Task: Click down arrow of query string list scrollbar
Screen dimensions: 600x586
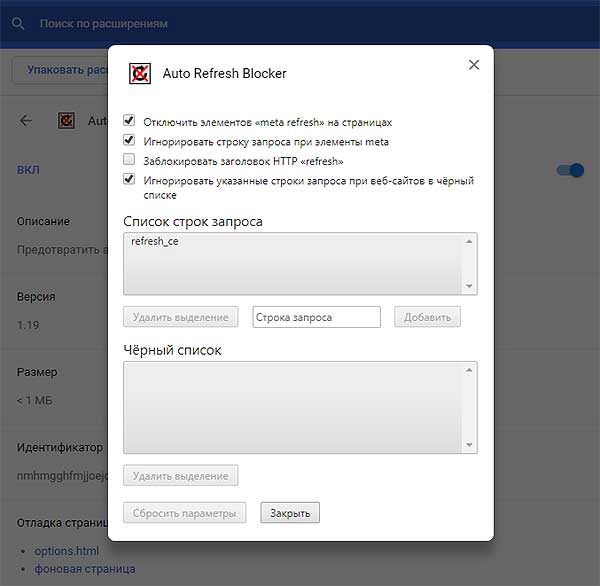Action: click(x=469, y=286)
